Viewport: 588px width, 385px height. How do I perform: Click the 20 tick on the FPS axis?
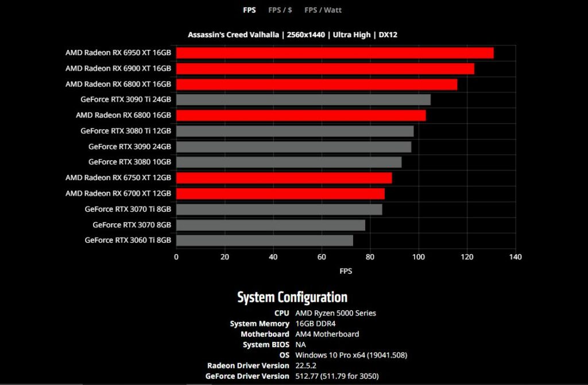pyautogui.click(x=225, y=257)
